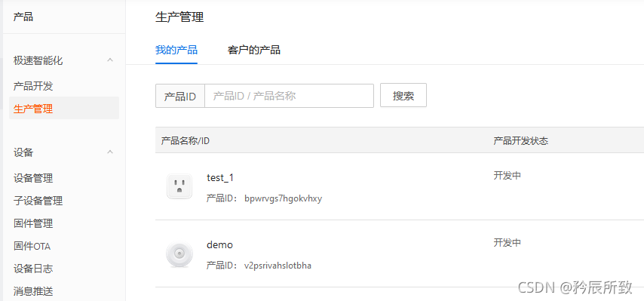The image size is (644, 301).
Task: Collapse the 极速智能化 section chevron
Action: point(109,60)
